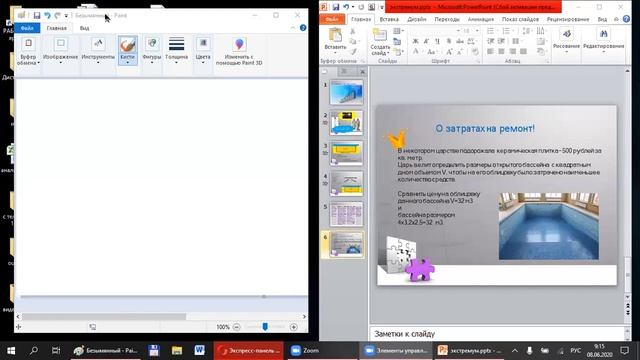Select slide 1 thumbnail in PowerPoint

pos(346,92)
